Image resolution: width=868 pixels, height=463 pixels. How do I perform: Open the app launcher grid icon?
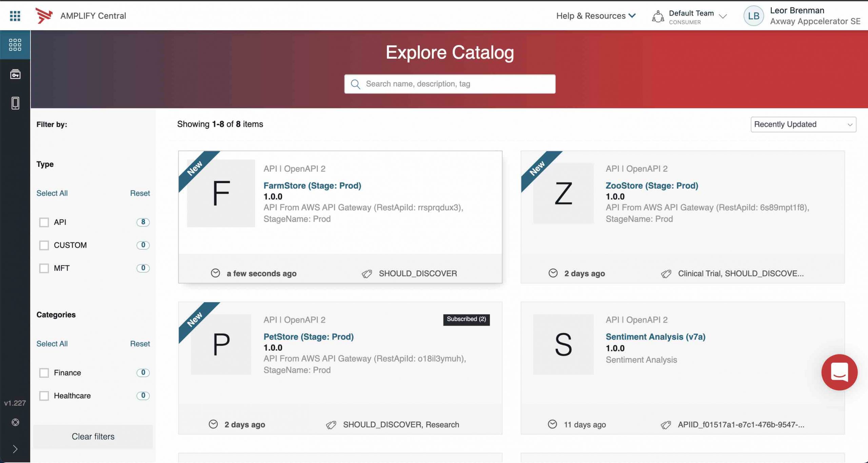pyautogui.click(x=15, y=16)
